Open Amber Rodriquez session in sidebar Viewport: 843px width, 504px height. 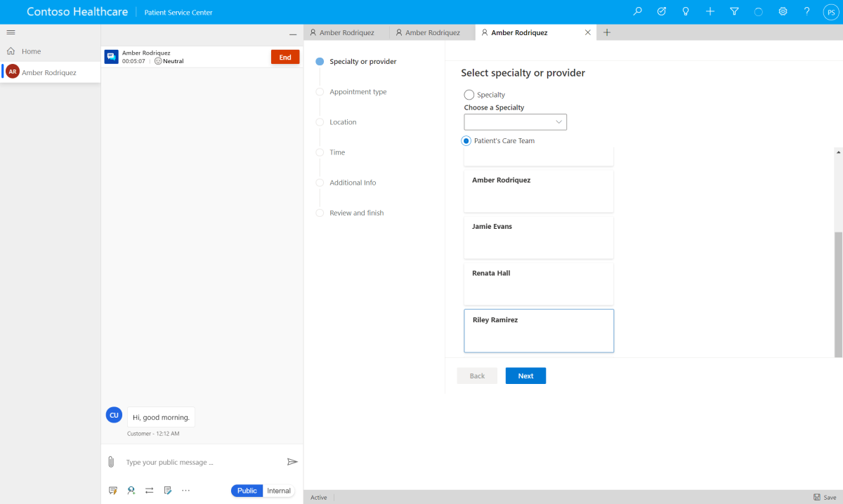tap(51, 72)
